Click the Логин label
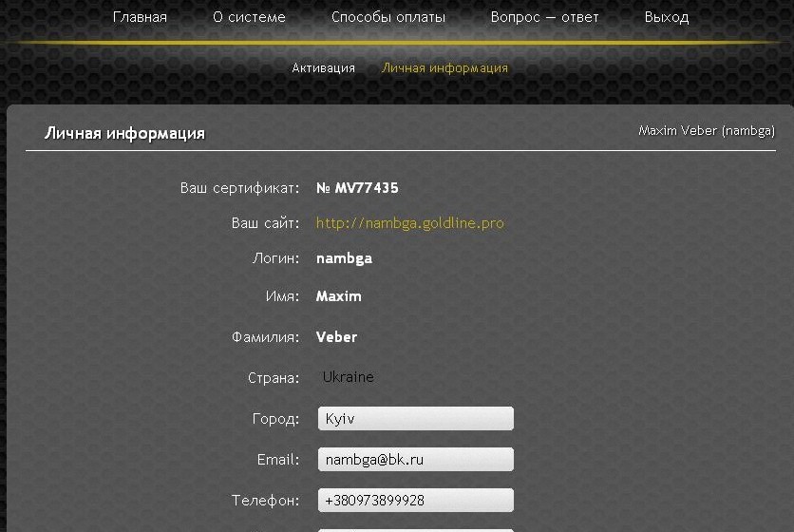Viewport: 794px width, 532px height. coord(276,258)
